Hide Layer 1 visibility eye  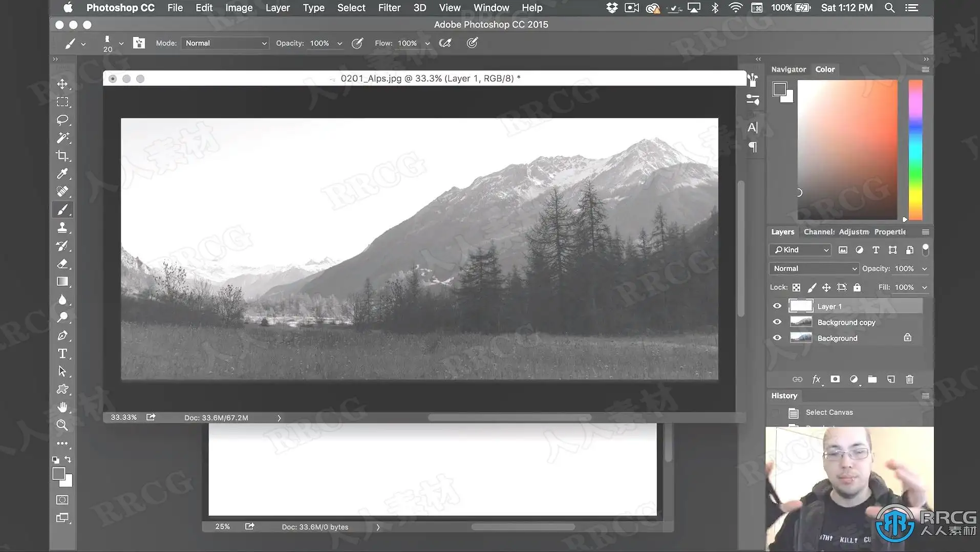pos(777,306)
